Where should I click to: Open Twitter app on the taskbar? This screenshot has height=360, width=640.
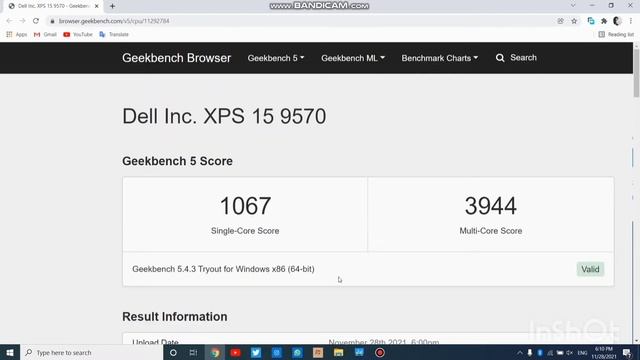pos(256,353)
